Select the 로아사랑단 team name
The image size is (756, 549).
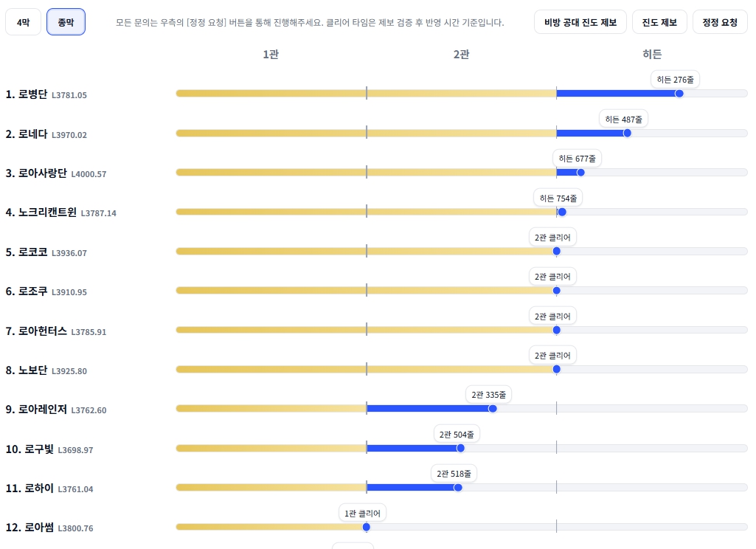(x=42, y=173)
